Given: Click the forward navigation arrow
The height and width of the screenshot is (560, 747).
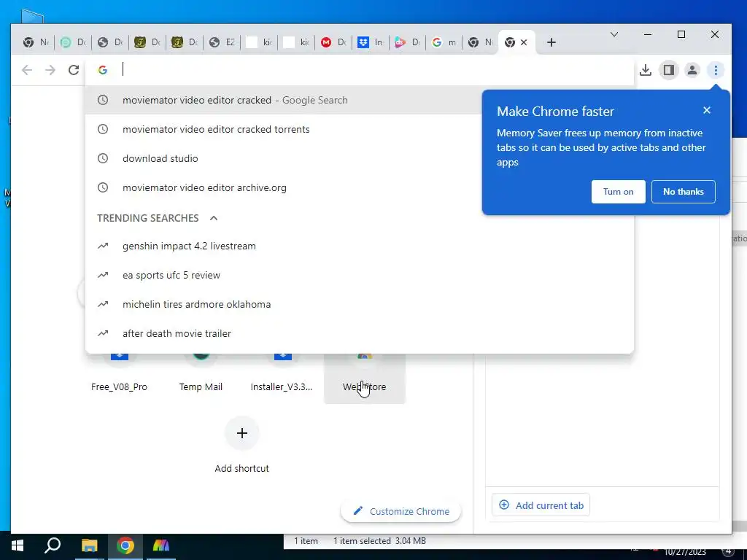Looking at the screenshot, I should (x=50, y=70).
